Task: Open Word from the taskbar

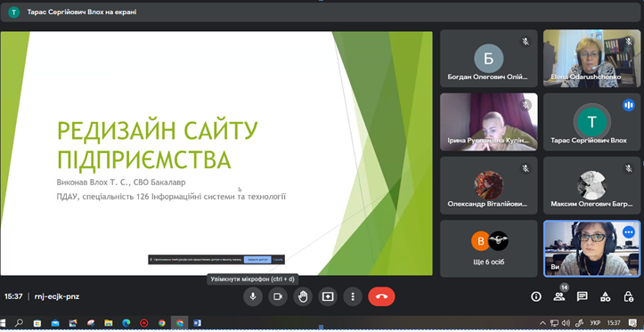Action: [197, 323]
